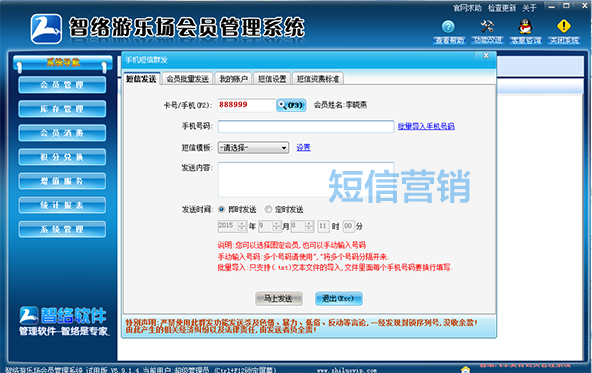
Task: Click the status bar version text
Action: [x=125, y=370]
